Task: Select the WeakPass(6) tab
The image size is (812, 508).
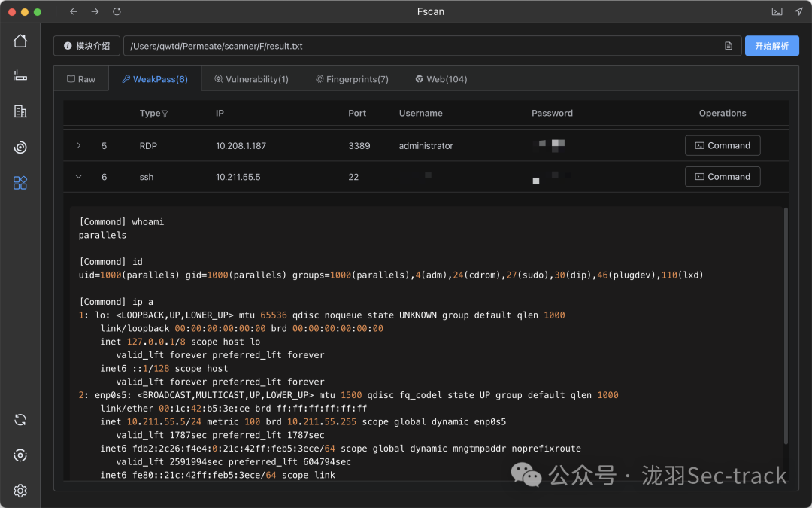Action: tap(155, 79)
